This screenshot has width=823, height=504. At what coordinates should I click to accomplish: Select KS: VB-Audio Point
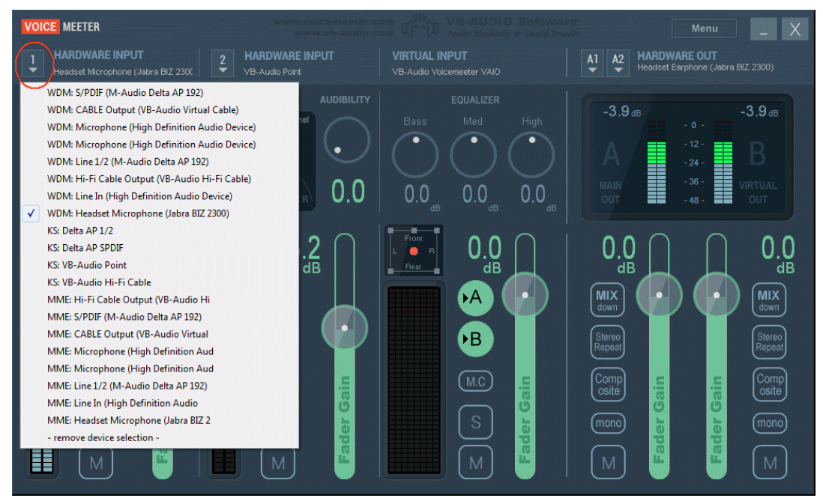pyautogui.click(x=160, y=265)
